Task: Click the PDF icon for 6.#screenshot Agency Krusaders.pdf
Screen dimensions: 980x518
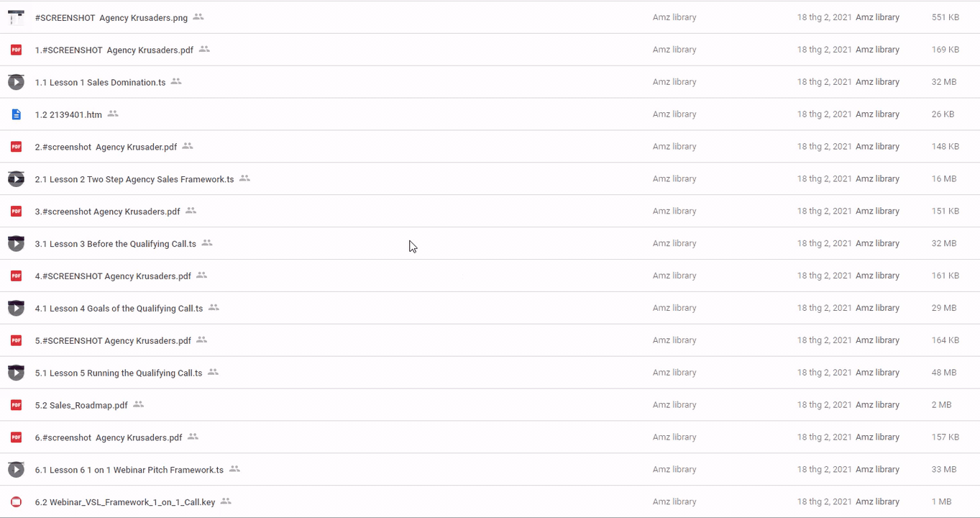Action: coord(16,437)
